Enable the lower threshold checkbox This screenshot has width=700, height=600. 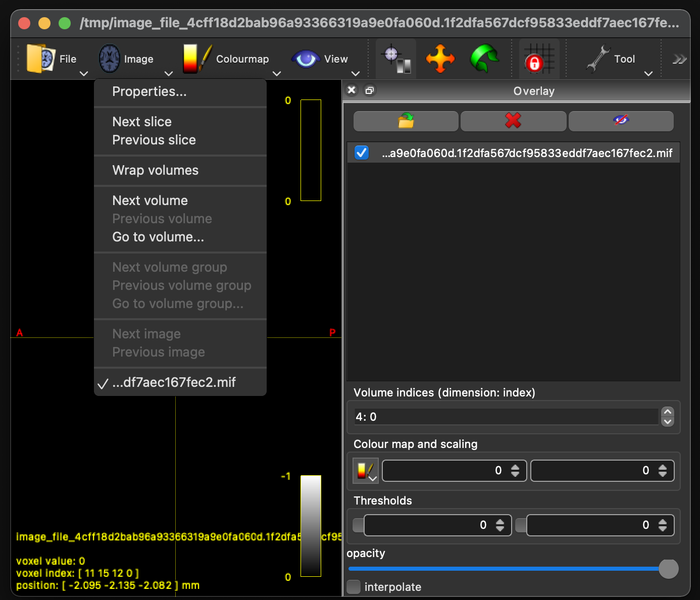[x=357, y=525]
